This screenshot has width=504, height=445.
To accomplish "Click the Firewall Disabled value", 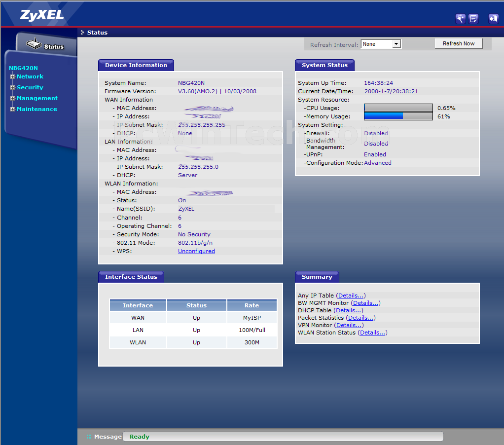I will coord(376,133).
